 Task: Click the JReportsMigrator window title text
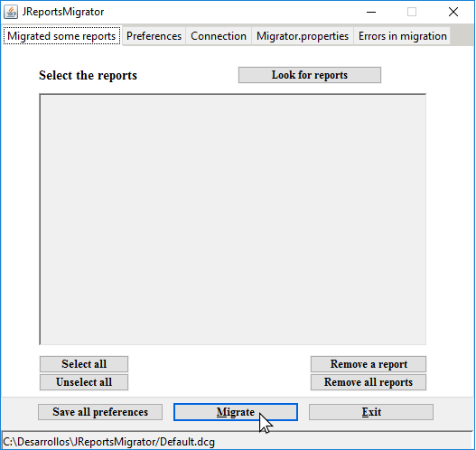click(63, 12)
